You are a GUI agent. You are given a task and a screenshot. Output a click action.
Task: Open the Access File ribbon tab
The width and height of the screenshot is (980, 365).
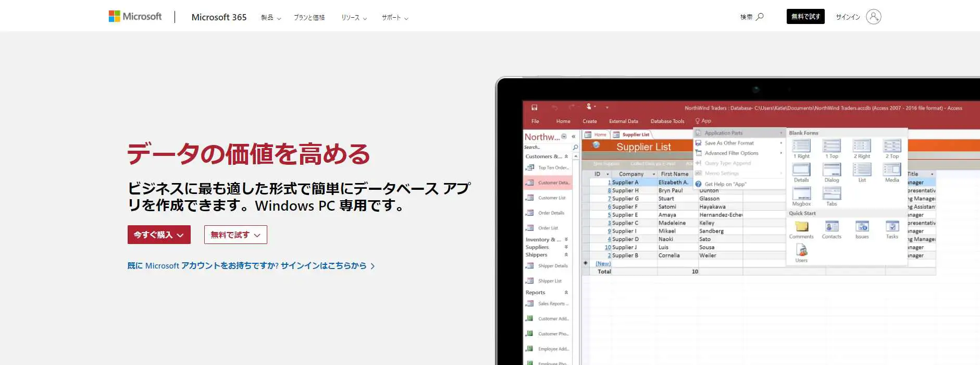[x=535, y=121]
